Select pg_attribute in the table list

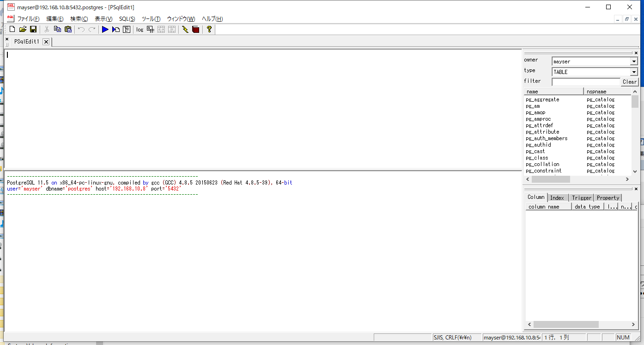tap(542, 132)
